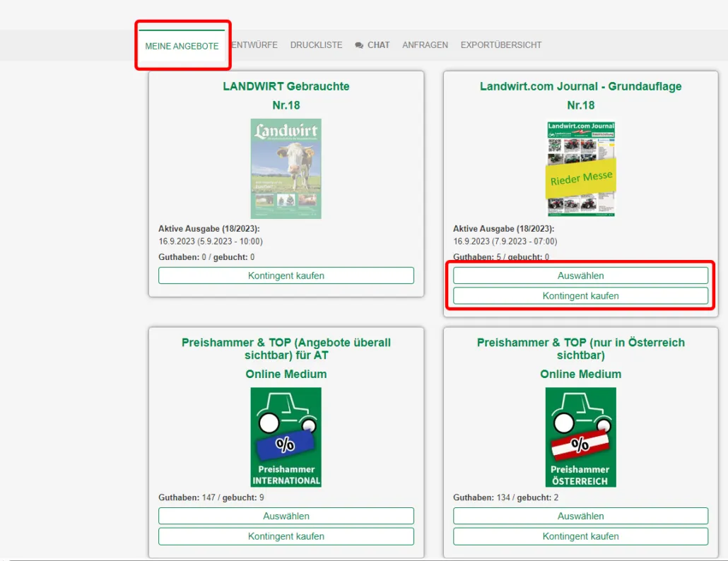Open the Exportübersicht tab

pyautogui.click(x=501, y=45)
